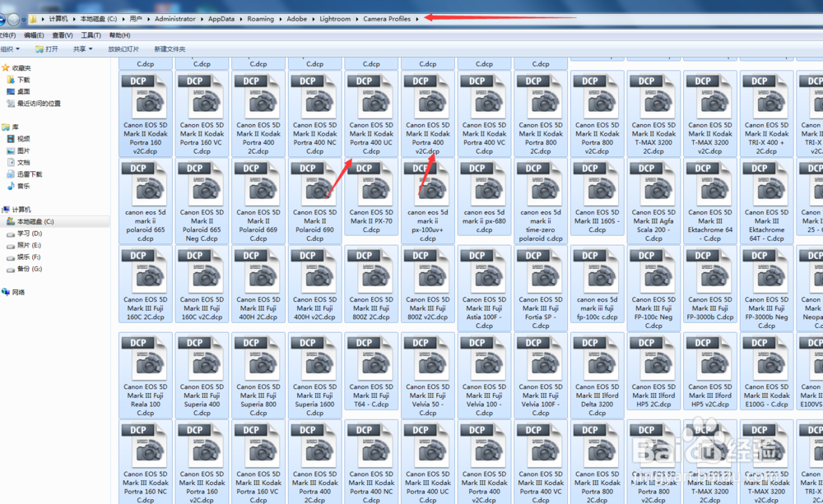This screenshot has height=504, width=823.
Task: Expand the arrow after Camera Profiles breadcrumb
Action: coord(417,19)
